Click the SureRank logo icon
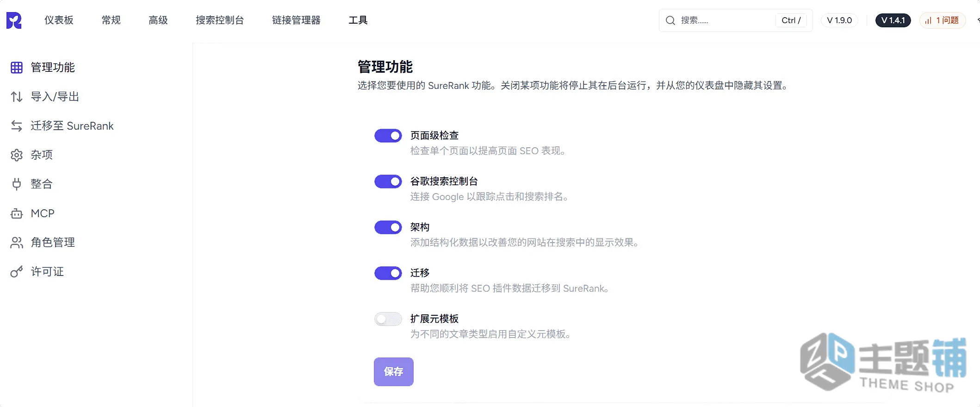The height and width of the screenshot is (407, 980). point(14,20)
